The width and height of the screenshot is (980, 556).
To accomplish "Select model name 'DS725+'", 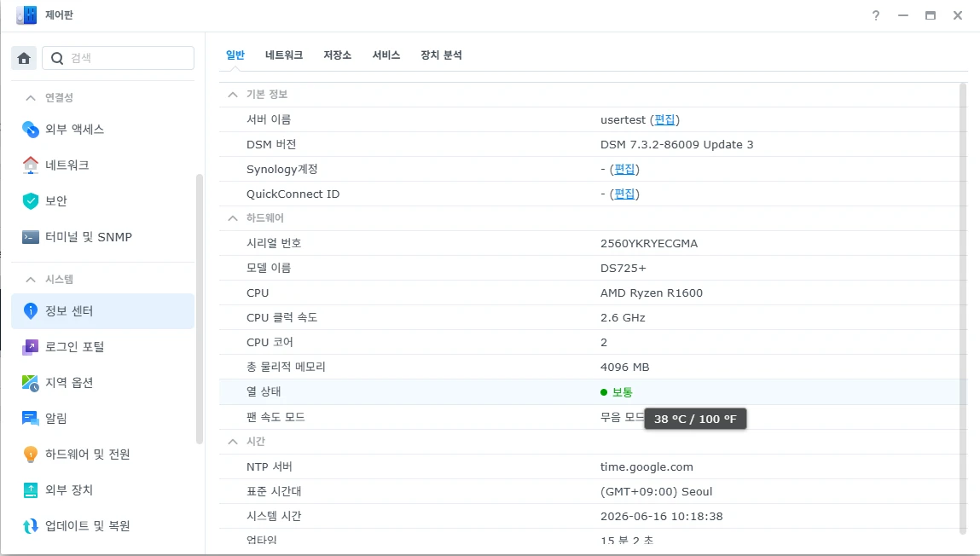I will (x=623, y=268).
